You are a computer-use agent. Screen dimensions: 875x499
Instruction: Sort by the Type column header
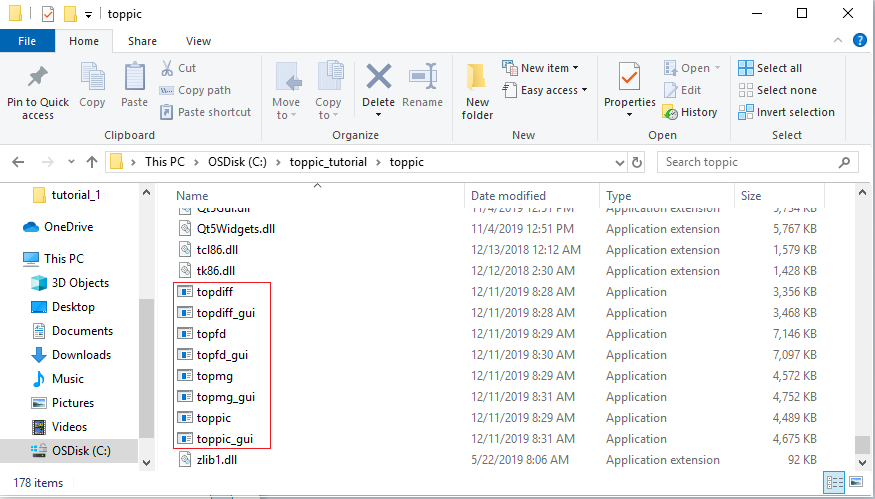pos(618,196)
